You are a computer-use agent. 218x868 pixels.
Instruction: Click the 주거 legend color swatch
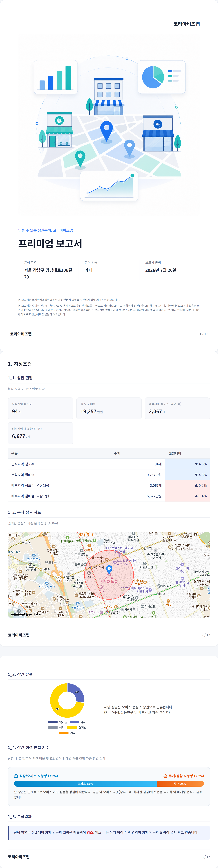click(x=75, y=722)
